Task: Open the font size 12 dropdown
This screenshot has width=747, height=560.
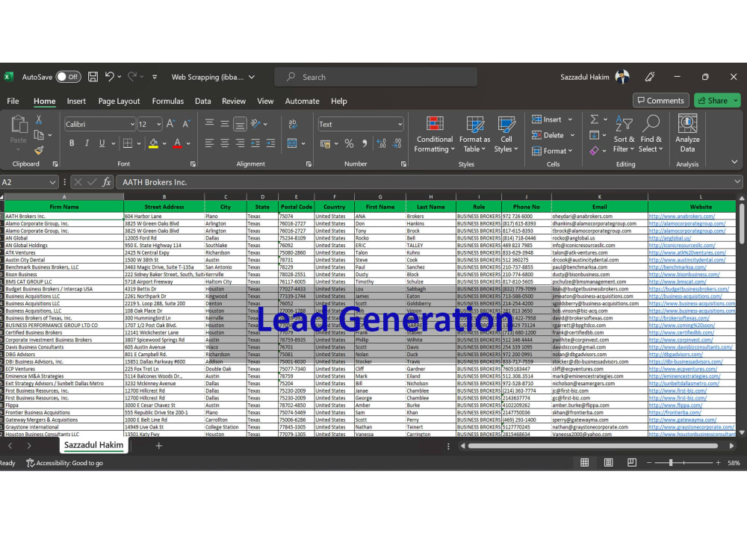Action: pos(158,125)
